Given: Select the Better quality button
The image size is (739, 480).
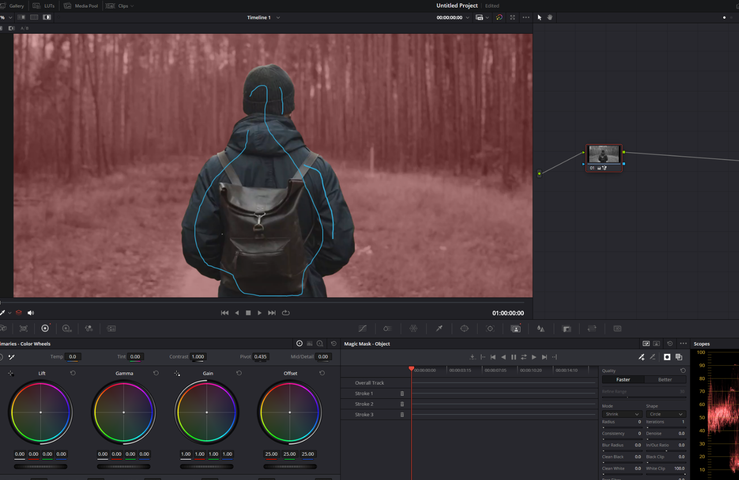Looking at the screenshot, I should [x=666, y=380].
